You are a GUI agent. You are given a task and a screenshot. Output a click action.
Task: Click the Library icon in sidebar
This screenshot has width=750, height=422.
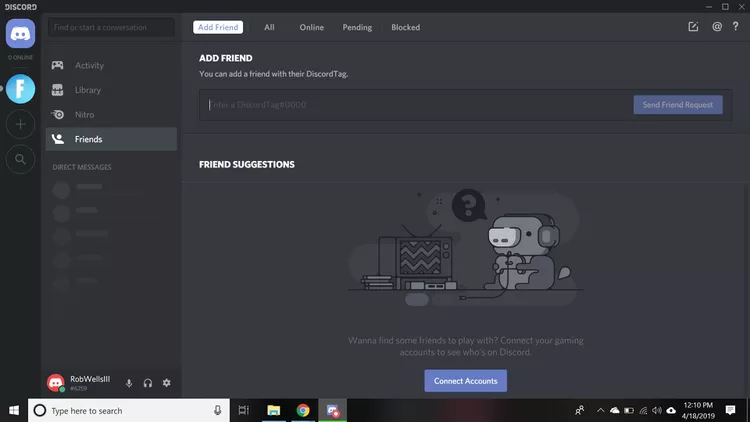(x=57, y=89)
